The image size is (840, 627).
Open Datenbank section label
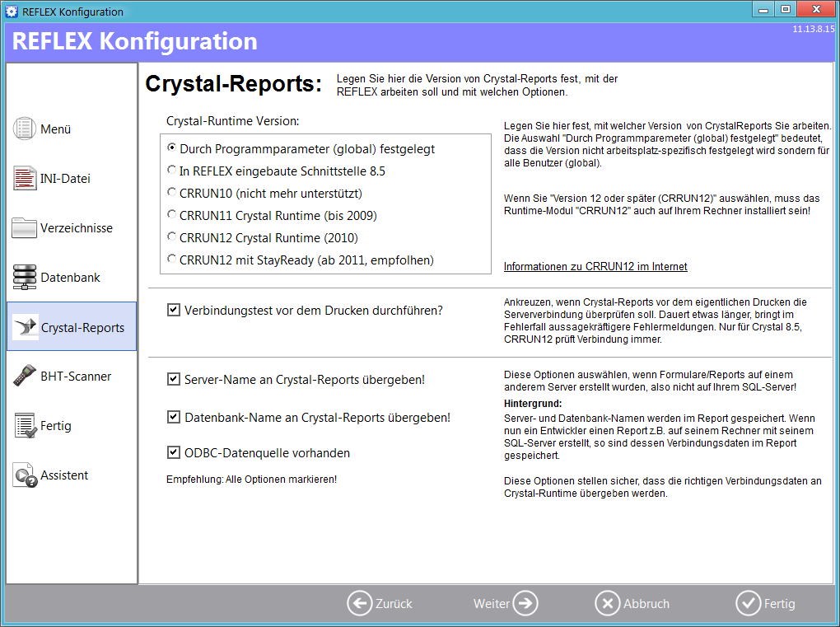tap(70, 277)
